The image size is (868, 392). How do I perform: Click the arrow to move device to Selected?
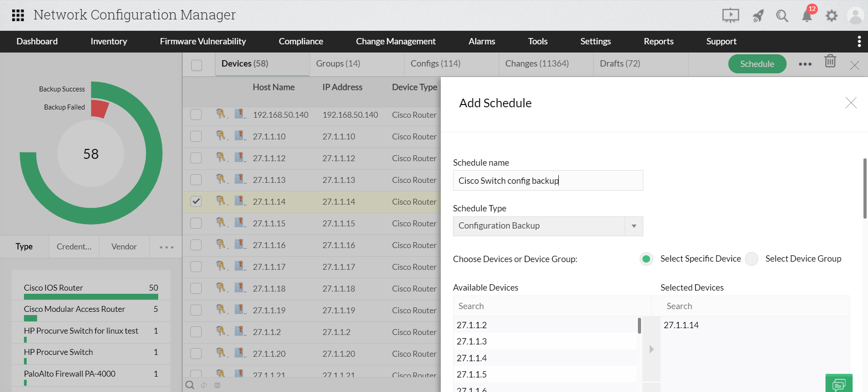pyautogui.click(x=651, y=349)
